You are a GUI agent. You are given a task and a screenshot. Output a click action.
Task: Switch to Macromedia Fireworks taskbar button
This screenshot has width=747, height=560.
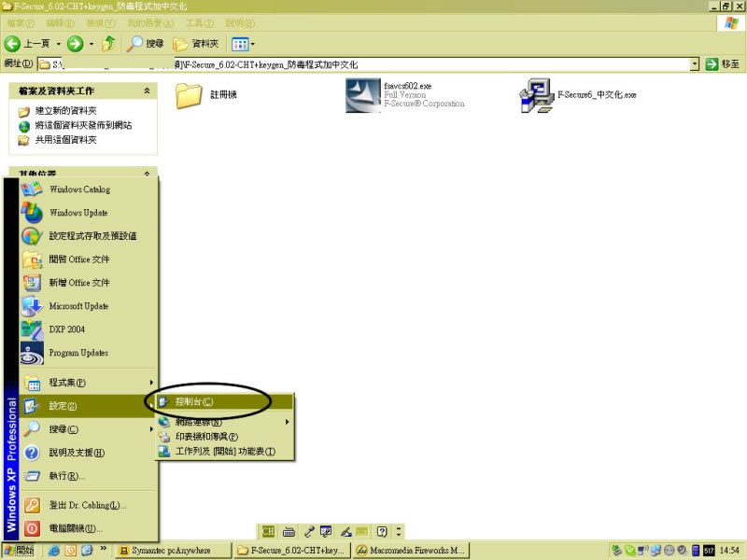click(411, 551)
